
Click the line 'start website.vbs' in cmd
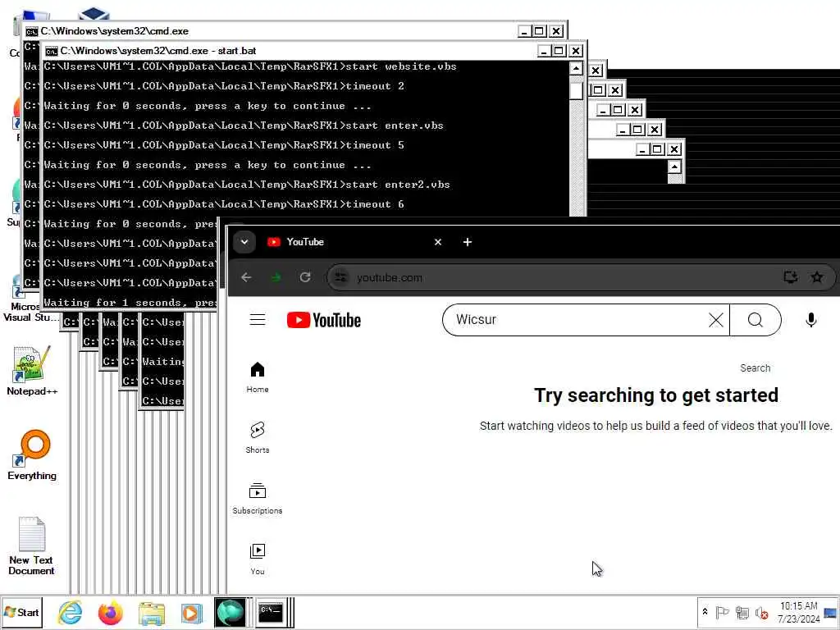(401, 66)
